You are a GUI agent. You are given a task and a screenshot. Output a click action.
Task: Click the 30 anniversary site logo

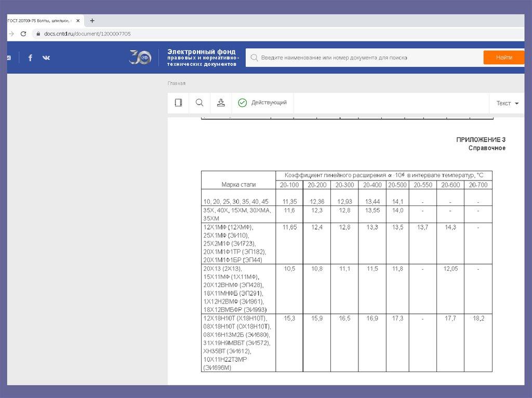click(140, 58)
